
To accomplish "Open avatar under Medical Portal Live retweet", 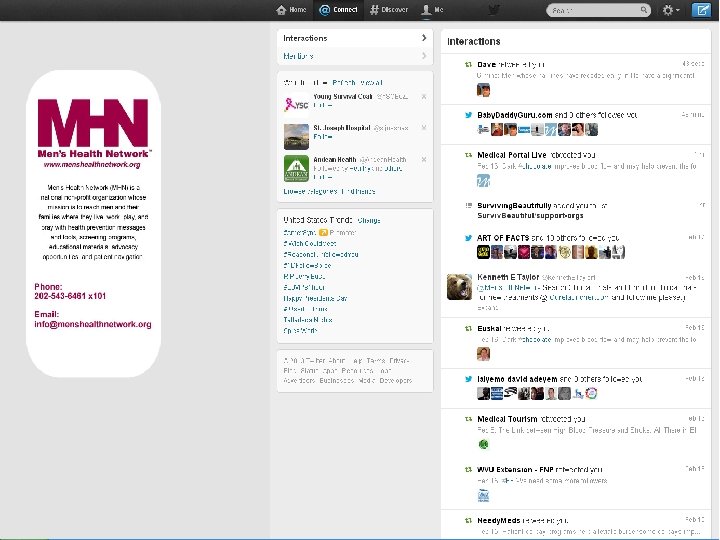I will click(x=483, y=181).
